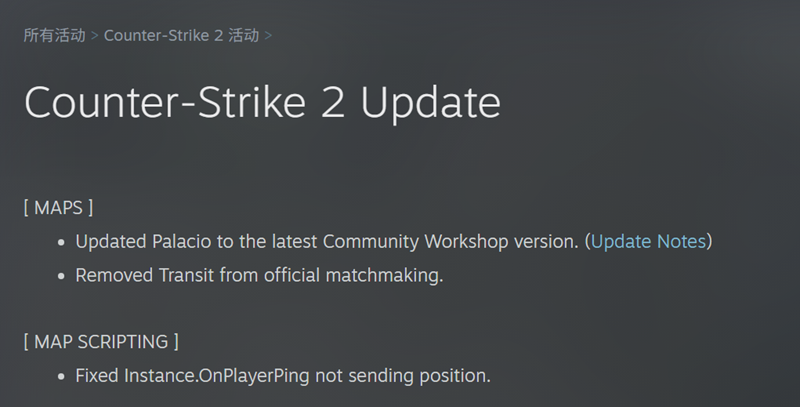Click the word Updated in first bullet
Screen dimensions: 800x407
pyautogui.click(x=111, y=241)
